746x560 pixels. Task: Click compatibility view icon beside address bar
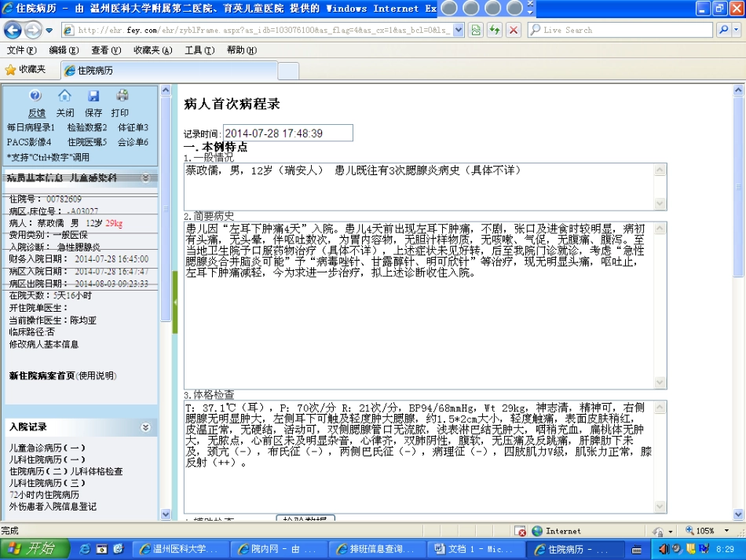click(x=475, y=30)
